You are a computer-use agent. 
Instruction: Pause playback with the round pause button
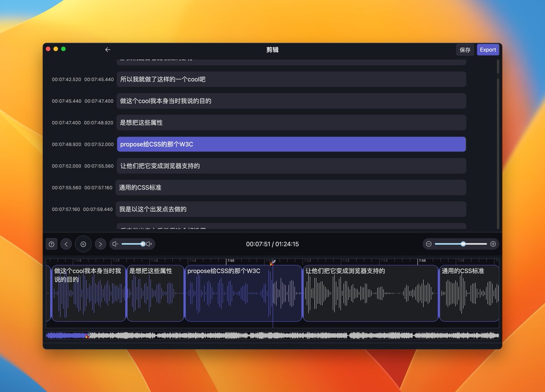[x=83, y=244]
